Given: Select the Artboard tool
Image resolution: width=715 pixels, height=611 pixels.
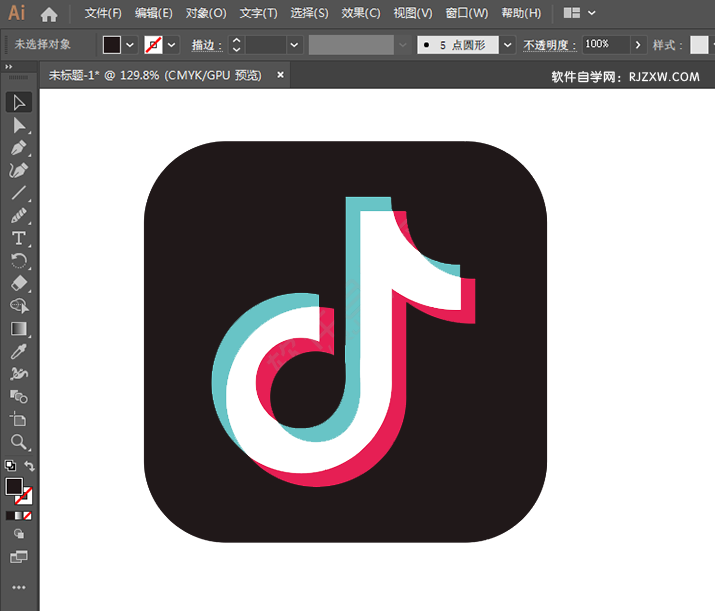Looking at the screenshot, I should click(19, 419).
